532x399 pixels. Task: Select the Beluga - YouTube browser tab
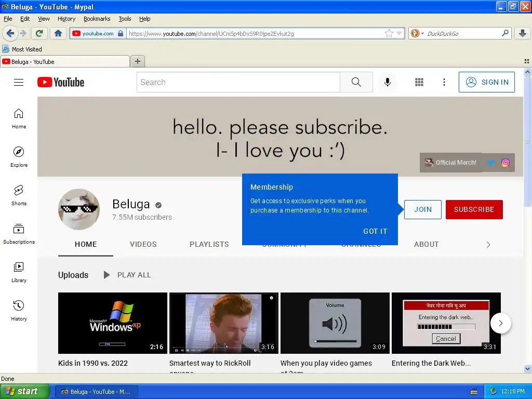65,61
